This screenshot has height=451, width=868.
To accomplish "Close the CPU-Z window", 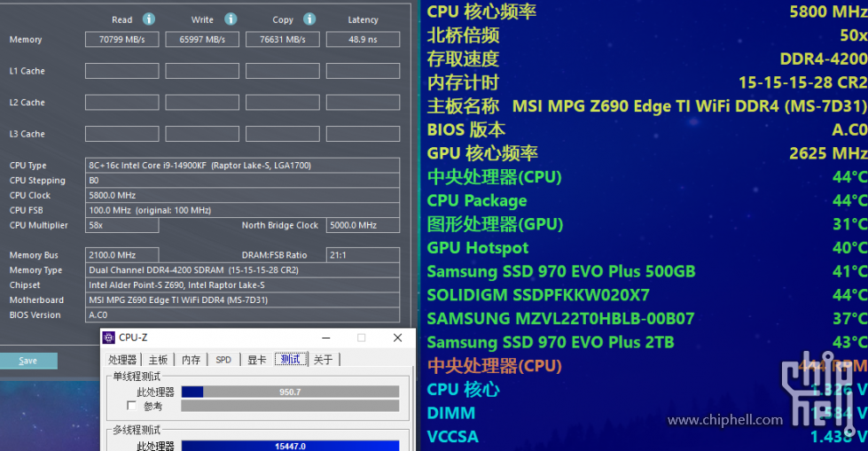I will (x=397, y=338).
